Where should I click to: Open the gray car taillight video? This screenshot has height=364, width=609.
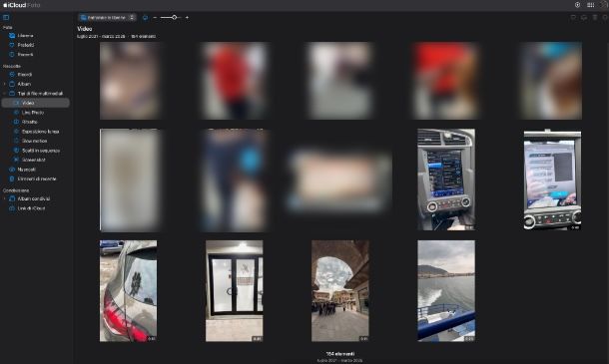pos(129,291)
